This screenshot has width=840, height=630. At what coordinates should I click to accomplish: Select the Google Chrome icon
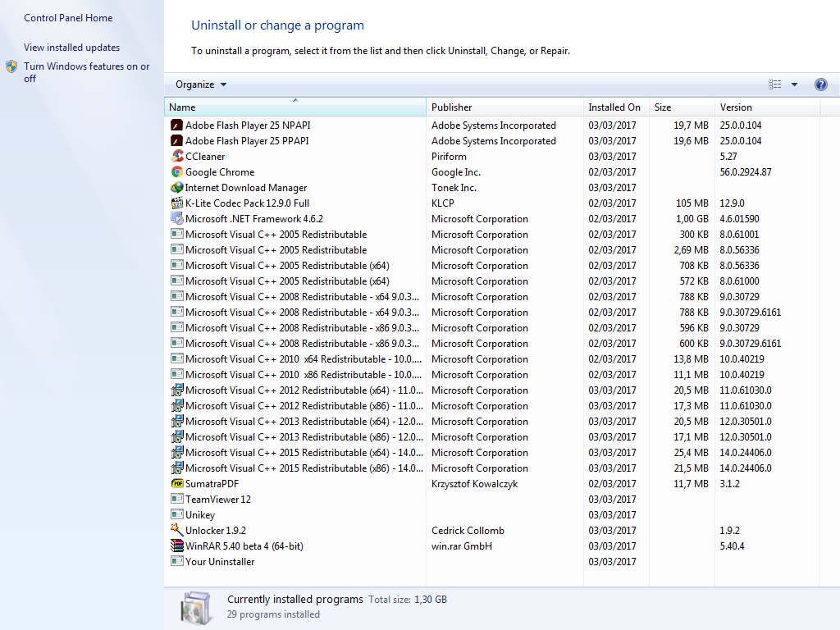pyautogui.click(x=177, y=172)
